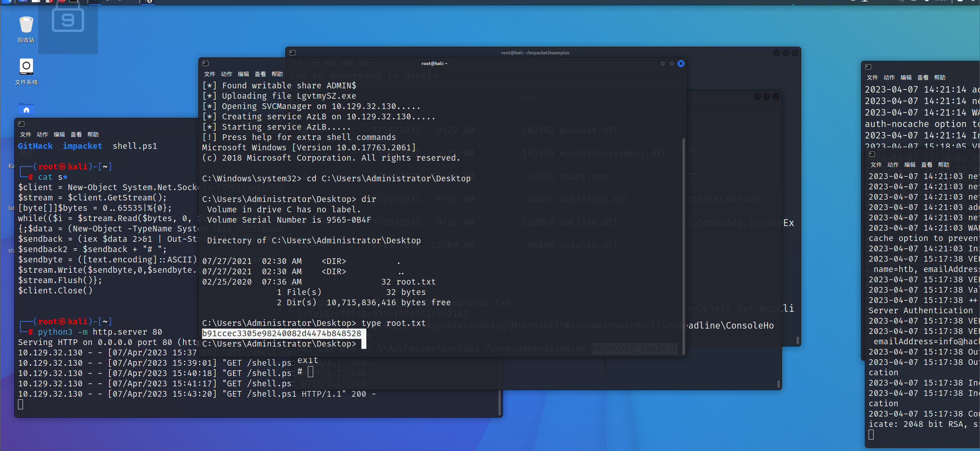
Task: Open 编辑 menu in lower-right log terminal
Action: pyautogui.click(x=910, y=165)
